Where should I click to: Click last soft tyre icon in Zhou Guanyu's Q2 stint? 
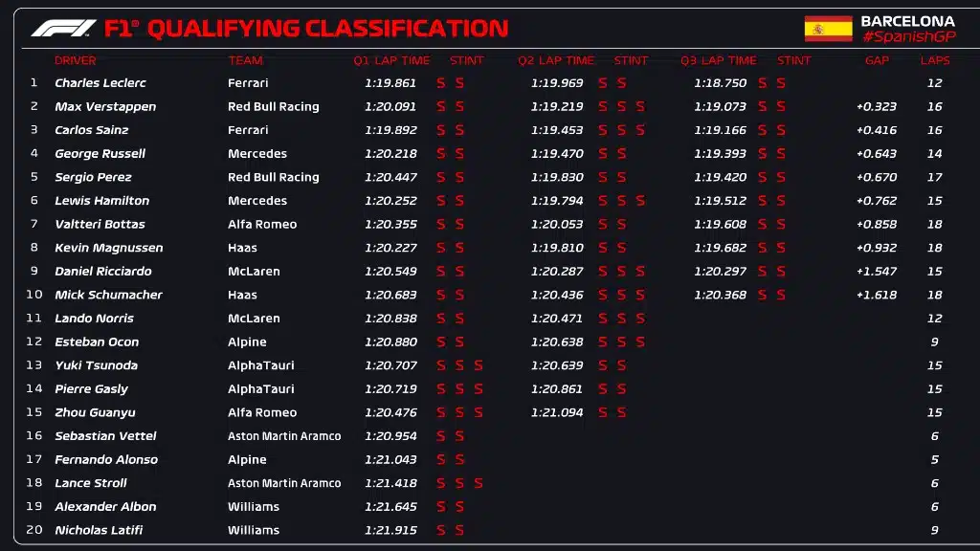point(621,412)
